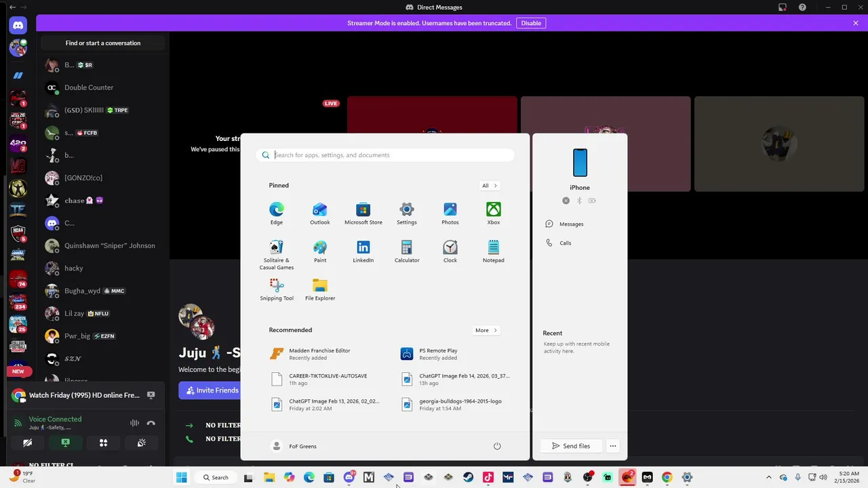Screen dimensions: 868x488
Task: Open Steam from the taskbar
Action: [468, 477]
